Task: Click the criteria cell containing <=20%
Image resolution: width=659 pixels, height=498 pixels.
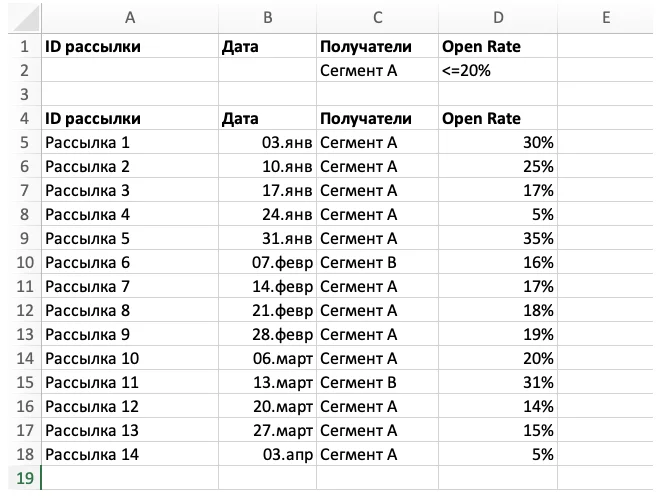Action: pyautogui.click(x=497, y=70)
